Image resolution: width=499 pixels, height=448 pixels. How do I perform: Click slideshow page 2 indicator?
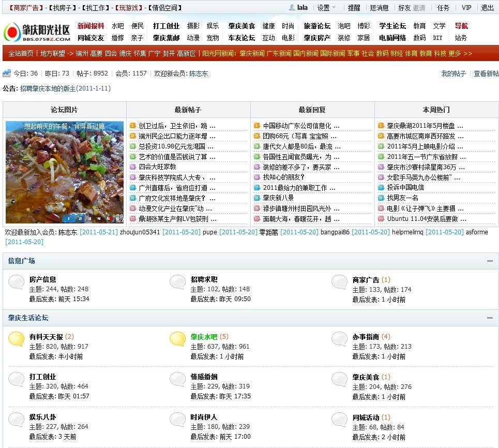tap(80, 218)
